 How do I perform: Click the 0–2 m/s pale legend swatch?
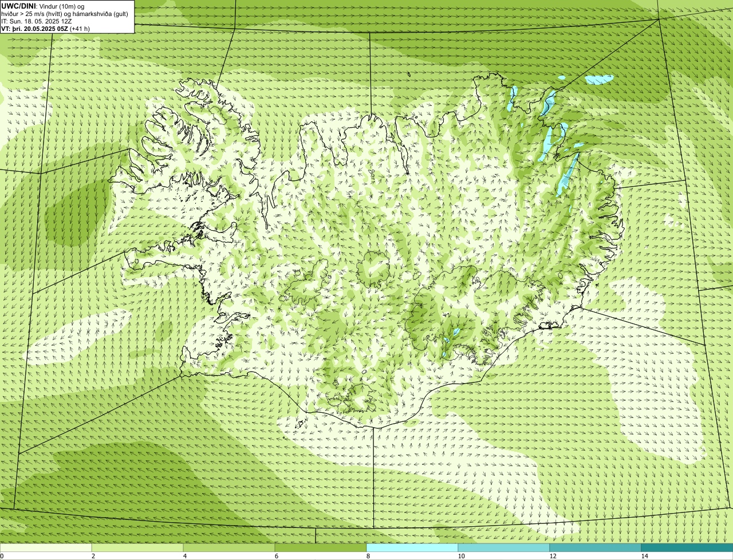pyautogui.click(x=46, y=547)
